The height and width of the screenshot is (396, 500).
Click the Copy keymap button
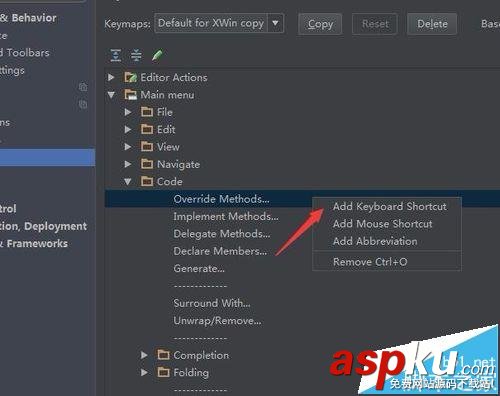[x=320, y=24]
